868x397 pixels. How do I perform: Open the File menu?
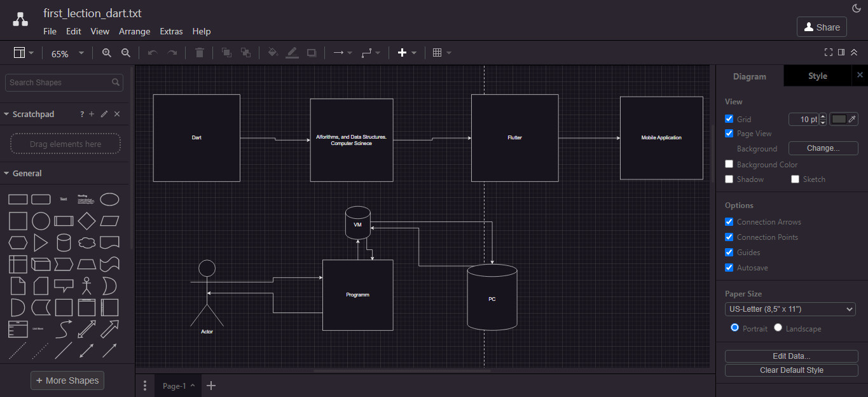pyautogui.click(x=50, y=31)
